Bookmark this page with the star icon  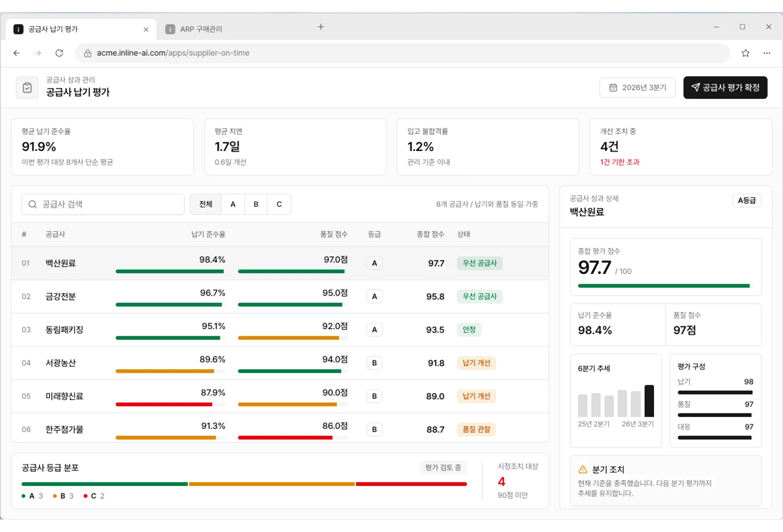point(745,53)
